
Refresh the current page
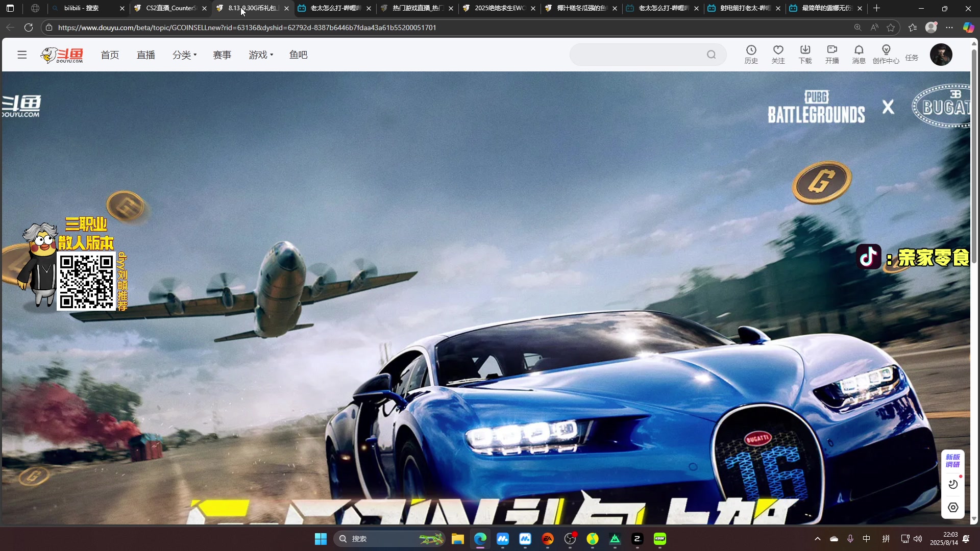click(29, 28)
